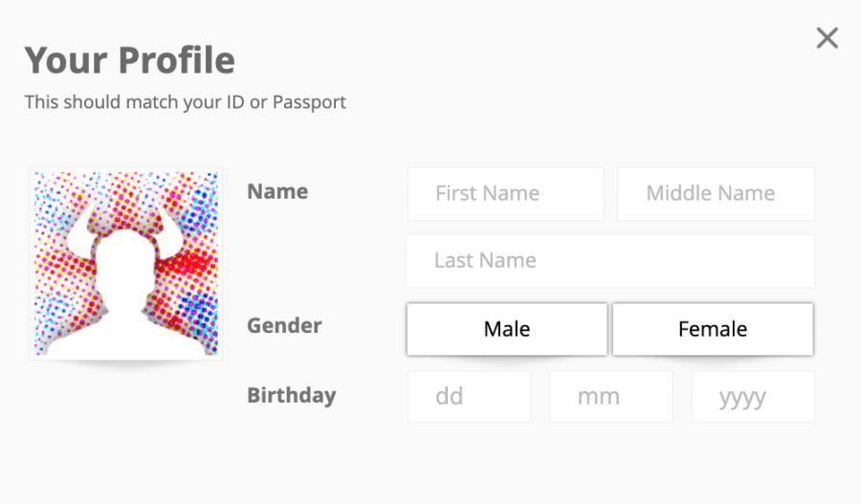Click into the Middle Name field
This screenshot has width=861, height=504.
716,194
